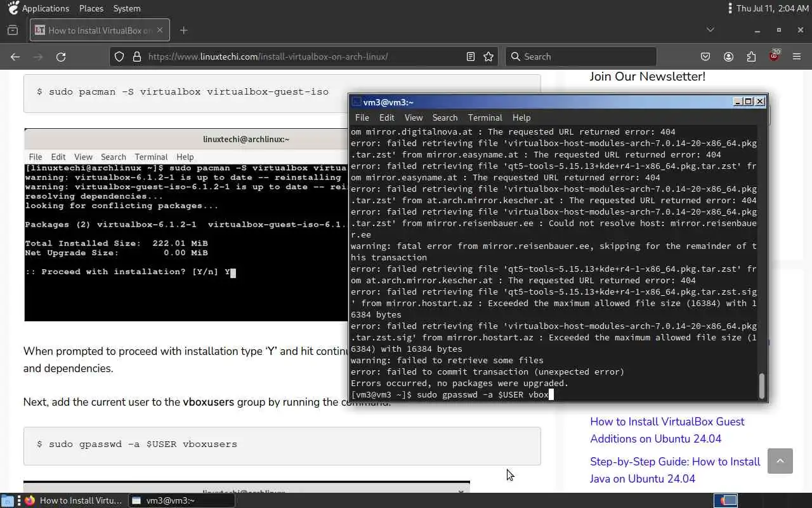Viewport: 812px width, 508px height.
Task: Expand the list all tabs chevron
Action: coord(710,30)
